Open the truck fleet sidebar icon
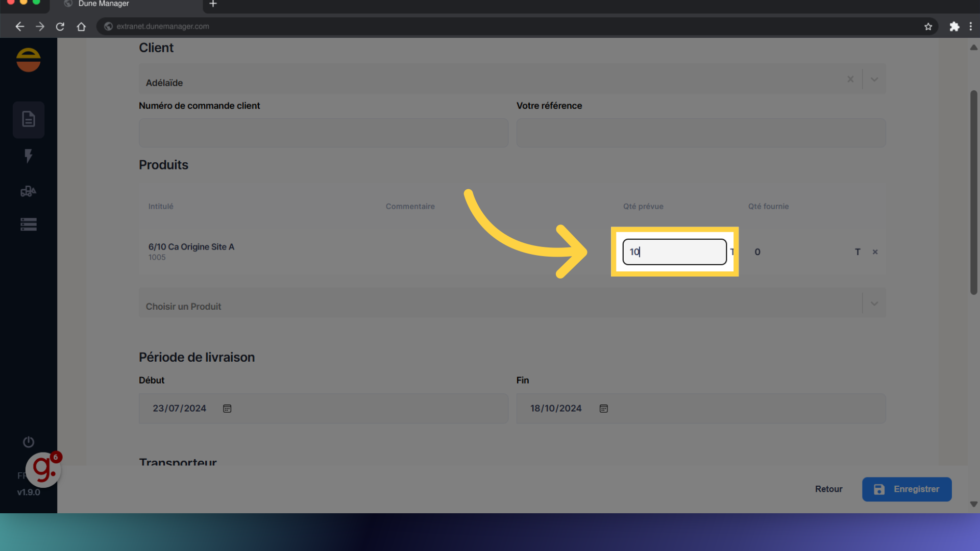Screen dimensions: 980x551 click(x=29, y=191)
